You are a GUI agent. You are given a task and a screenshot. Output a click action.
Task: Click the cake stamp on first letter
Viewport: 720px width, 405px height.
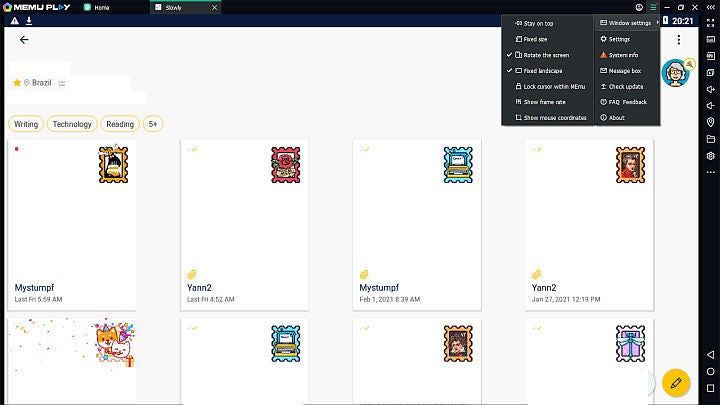point(113,164)
